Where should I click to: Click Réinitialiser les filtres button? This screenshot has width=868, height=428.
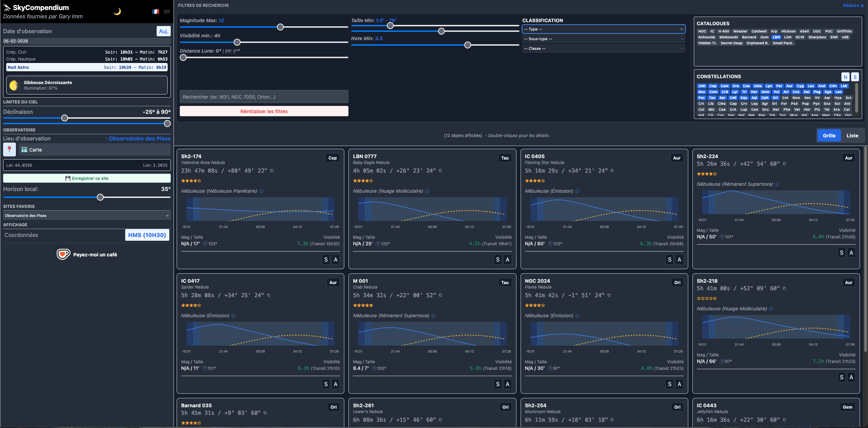pyautogui.click(x=264, y=111)
